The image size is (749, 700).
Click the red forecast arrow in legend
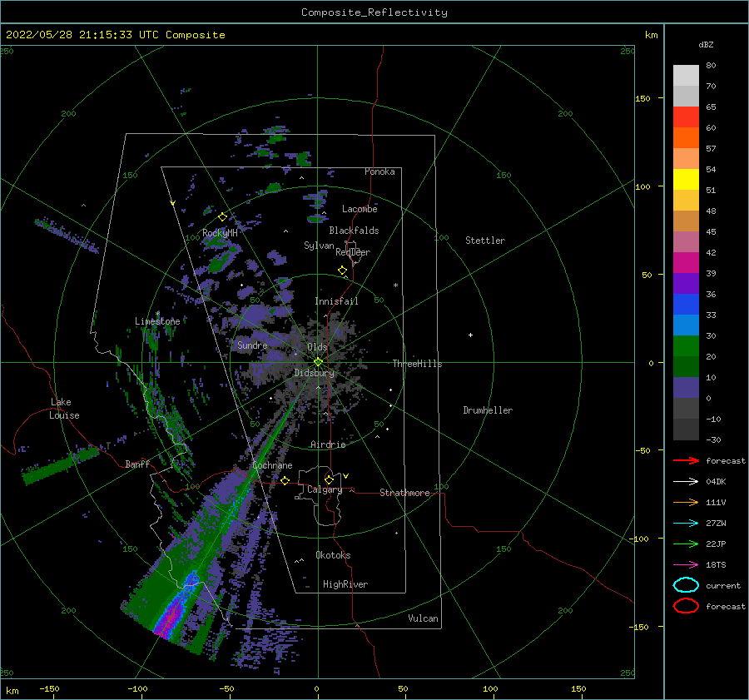point(686,460)
